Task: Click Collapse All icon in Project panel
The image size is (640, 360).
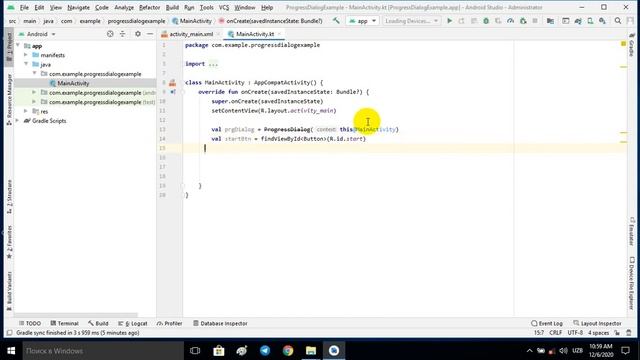Action: coord(122,34)
